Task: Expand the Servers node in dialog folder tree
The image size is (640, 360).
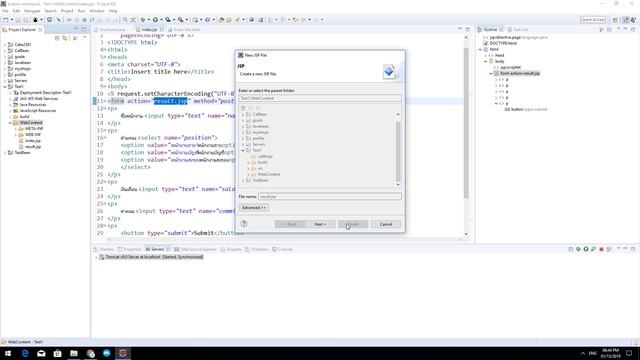Action: 243,144
